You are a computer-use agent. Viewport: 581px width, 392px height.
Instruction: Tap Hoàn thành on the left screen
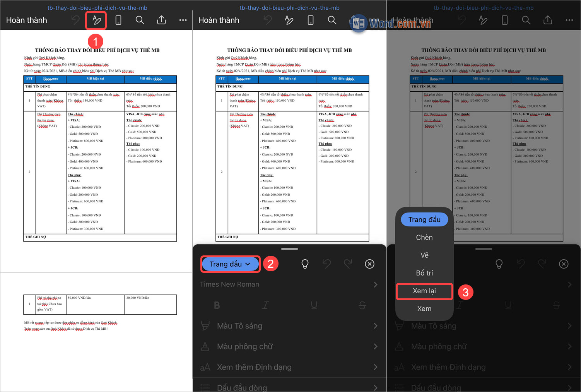[27, 20]
